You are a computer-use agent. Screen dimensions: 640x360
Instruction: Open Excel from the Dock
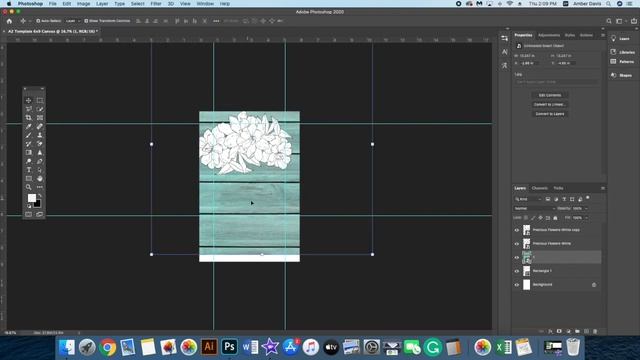(x=504, y=347)
